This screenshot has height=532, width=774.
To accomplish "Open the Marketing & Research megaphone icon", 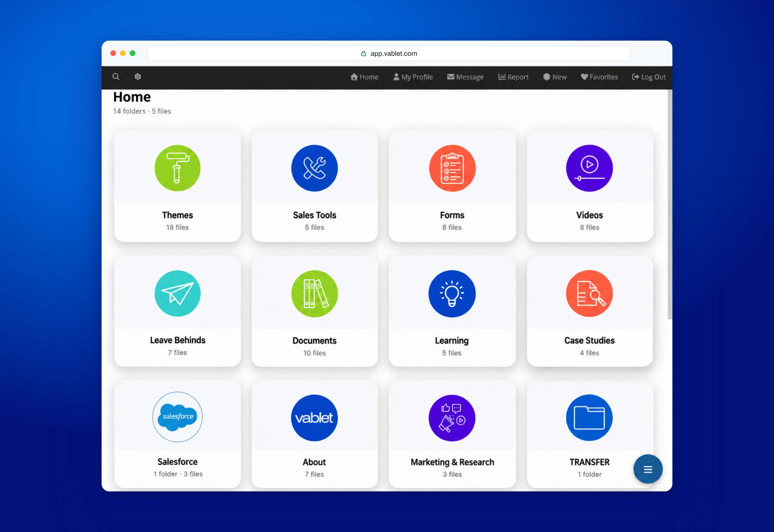I will [x=452, y=418].
